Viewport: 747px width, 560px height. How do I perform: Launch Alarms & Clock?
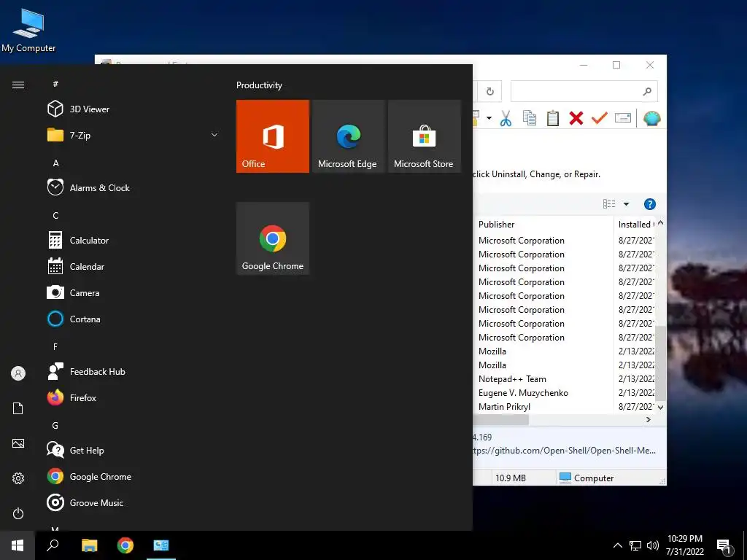pyautogui.click(x=99, y=187)
